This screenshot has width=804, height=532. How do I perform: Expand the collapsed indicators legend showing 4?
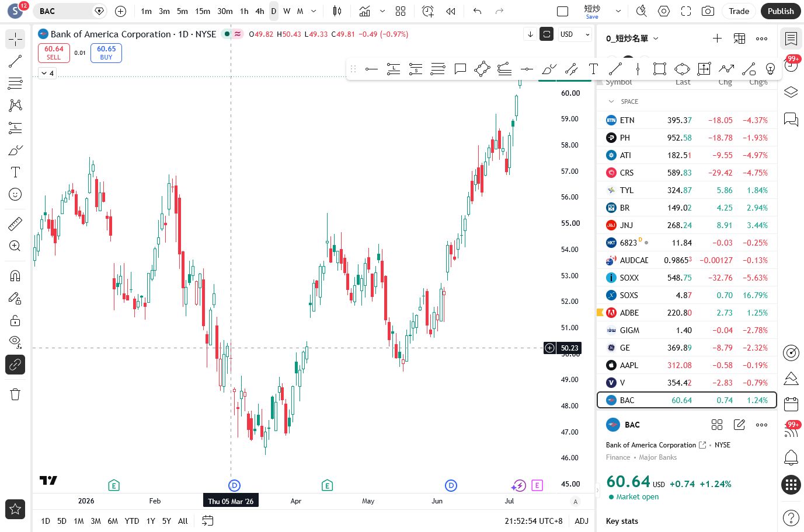pyautogui.click(x=47, y=73)
